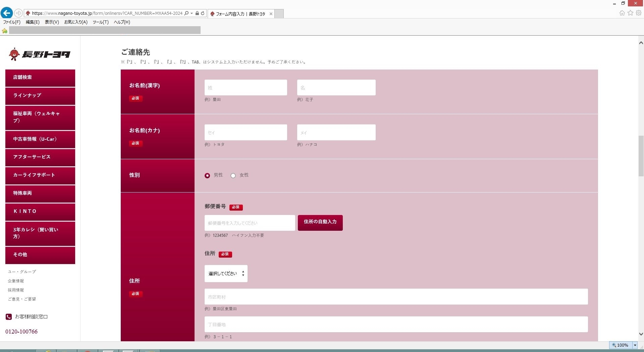
Task: Click the カーライフサポート sidebar button
Action: point(40,176)
